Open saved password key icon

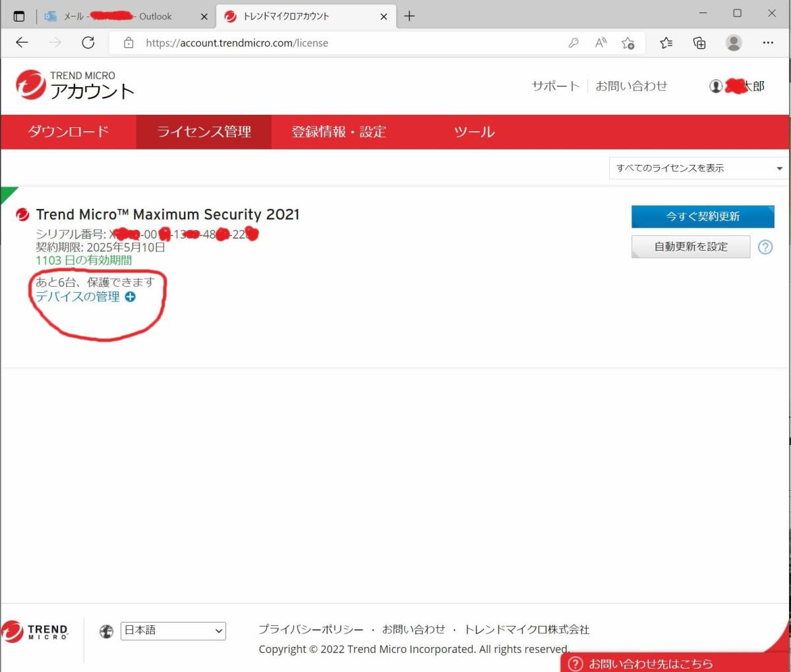[x=573, y=43]
